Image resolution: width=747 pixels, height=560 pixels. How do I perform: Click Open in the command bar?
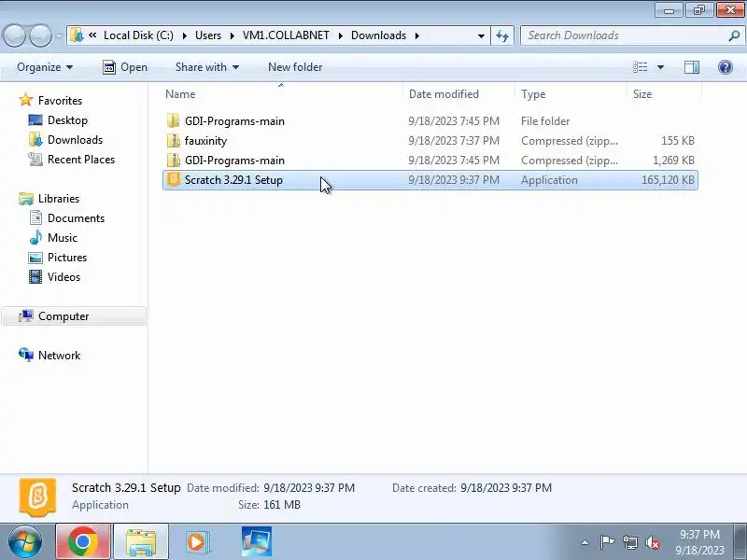(125, 67)
